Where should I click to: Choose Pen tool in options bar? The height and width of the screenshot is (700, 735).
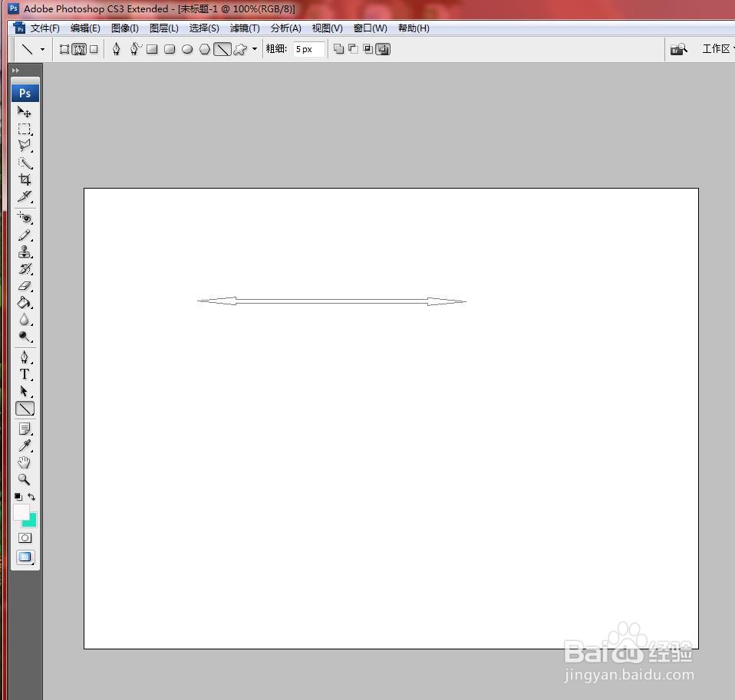(x=117, y=49)
